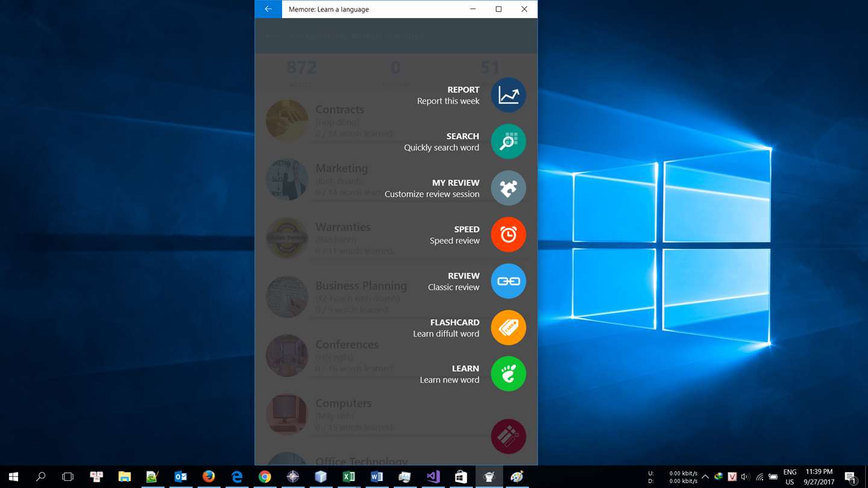
Task: Open taskbar search magnifier
Action: point(41,477)
